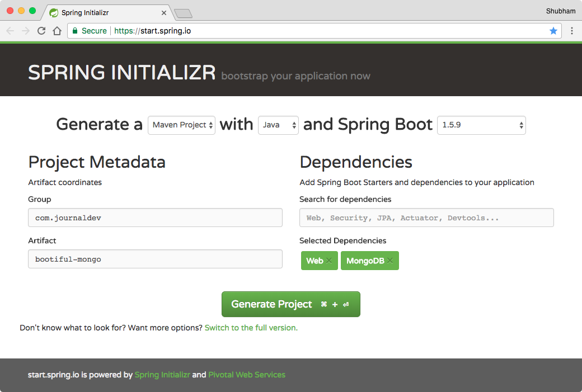Open the Spring Boot version 1.5.9 dropdown
582x392 pixels.
point(481,125)
